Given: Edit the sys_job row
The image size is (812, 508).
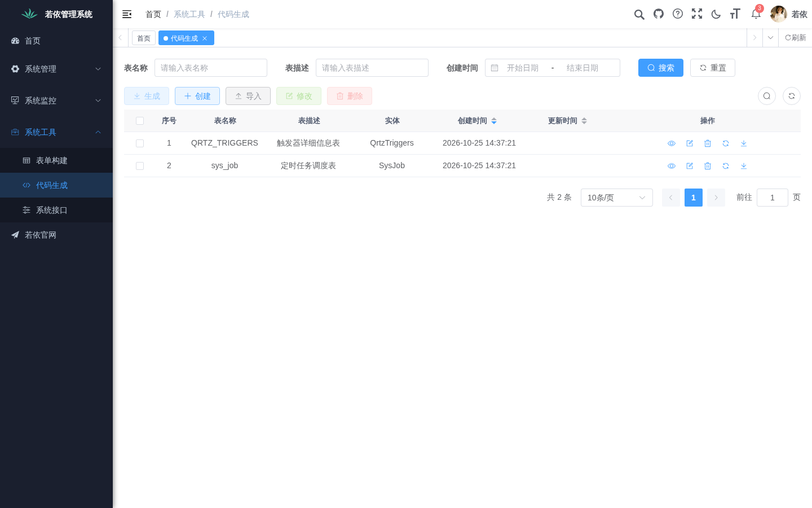Looking at the screenshot, I should (x=690, y=166).
